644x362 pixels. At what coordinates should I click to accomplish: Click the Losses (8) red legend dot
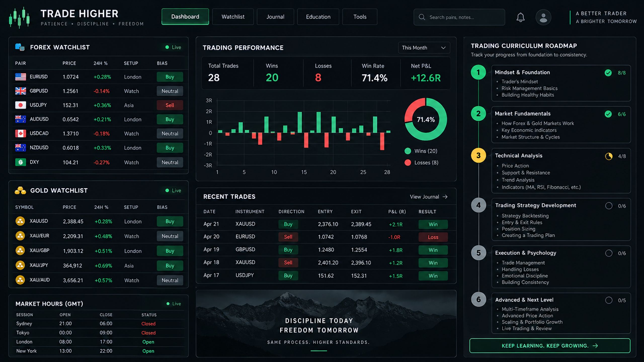pos(408,162)
